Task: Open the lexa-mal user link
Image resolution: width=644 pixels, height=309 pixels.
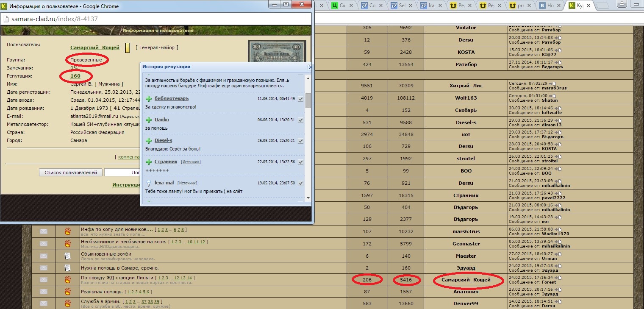Action: pyautogui.click(x=164, y=183)
